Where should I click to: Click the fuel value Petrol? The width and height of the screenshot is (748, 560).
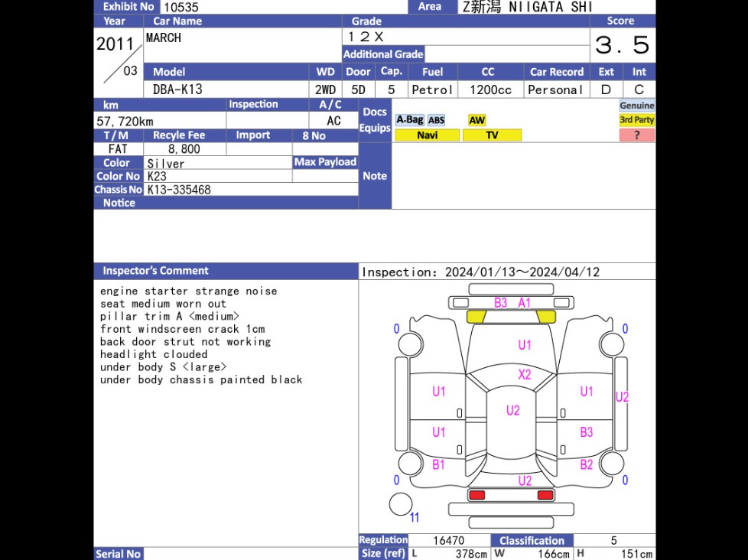[432, 90]
